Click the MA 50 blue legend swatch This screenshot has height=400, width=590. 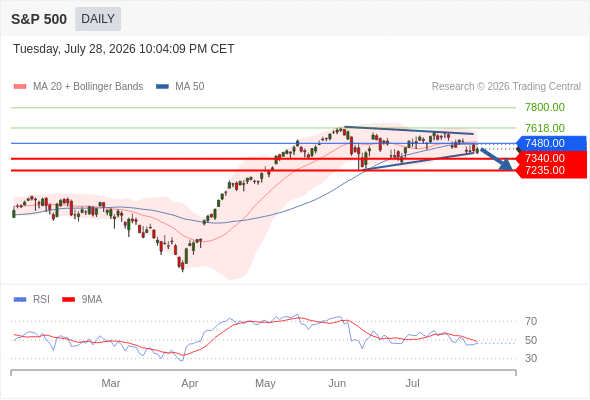162,87
